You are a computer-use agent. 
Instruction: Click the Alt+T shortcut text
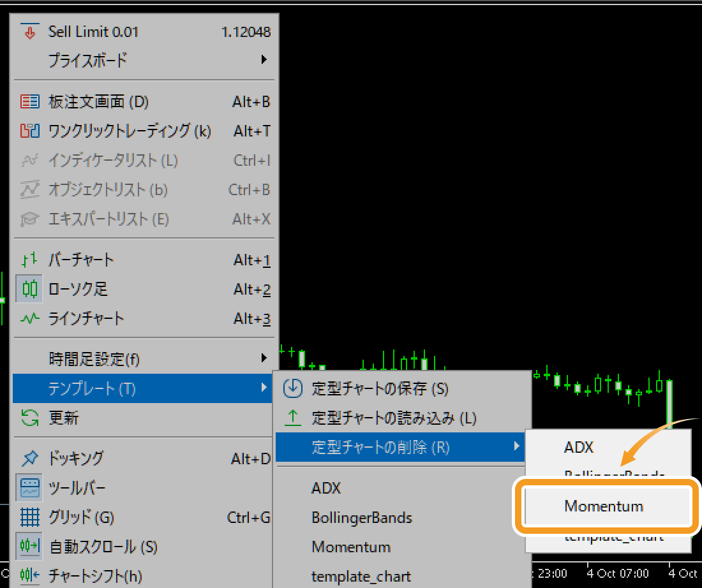tap(252, 131)
